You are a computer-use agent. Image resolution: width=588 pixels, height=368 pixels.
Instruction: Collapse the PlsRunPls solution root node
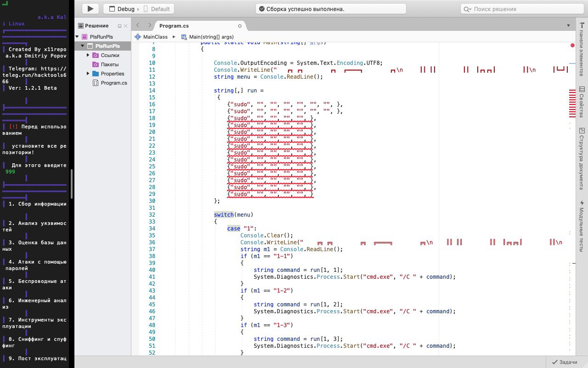click(x=77, y=37)
